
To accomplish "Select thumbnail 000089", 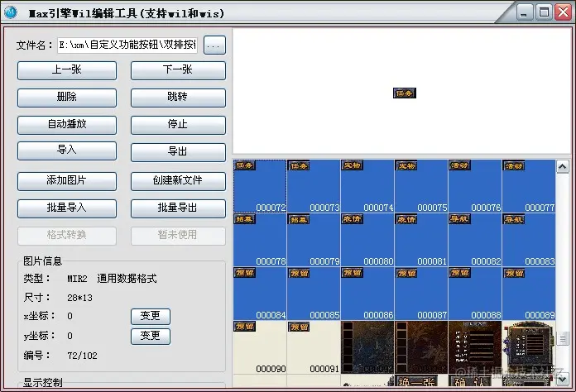I will [529, 294].
